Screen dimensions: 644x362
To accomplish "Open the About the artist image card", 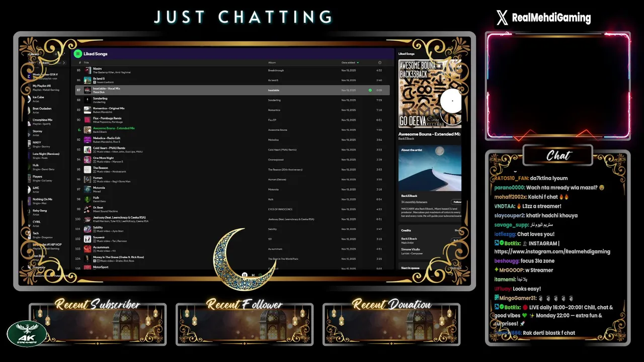I will [430, 168].
